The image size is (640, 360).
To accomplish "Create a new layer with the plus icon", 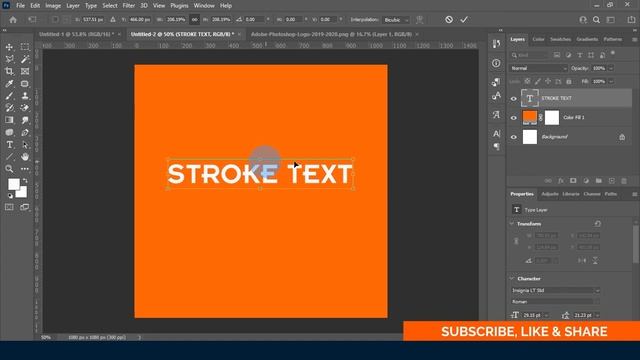I will pyautogui.click(x=611, y=181).
